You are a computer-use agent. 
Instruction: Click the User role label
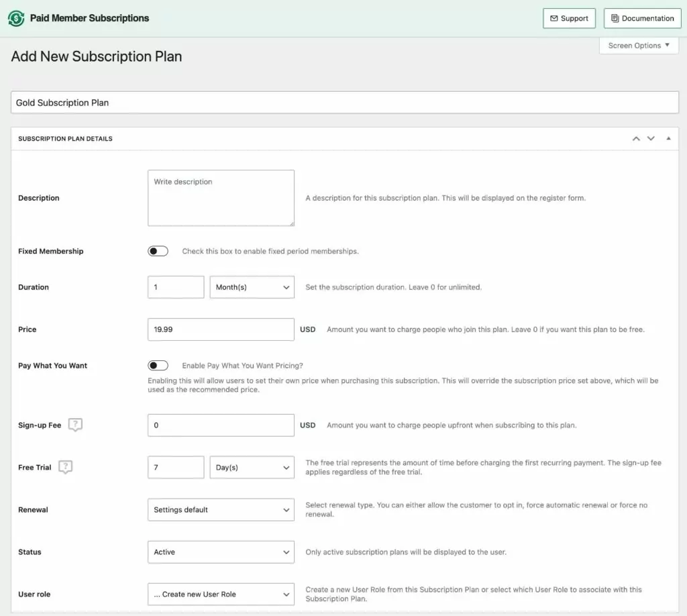click(34, 594)
